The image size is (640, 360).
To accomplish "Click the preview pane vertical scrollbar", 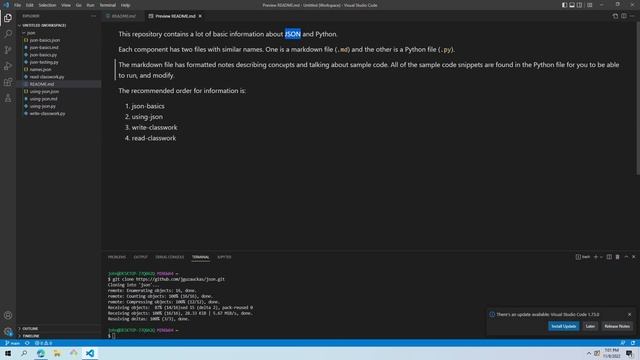I will (638, 98).
